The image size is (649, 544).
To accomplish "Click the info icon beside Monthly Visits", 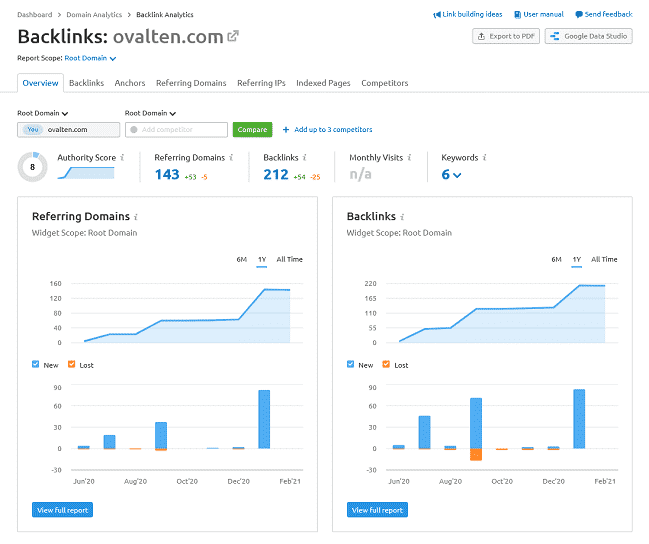I will 409,158.
